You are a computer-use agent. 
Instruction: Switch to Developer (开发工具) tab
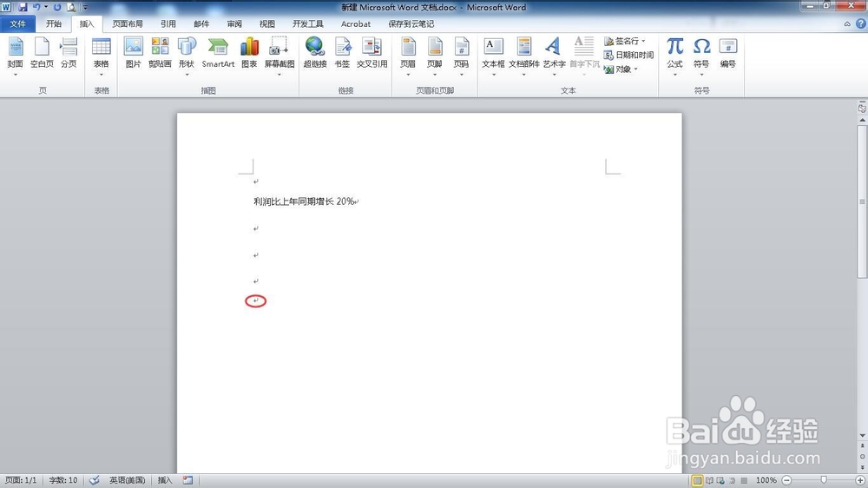[308, 23]
